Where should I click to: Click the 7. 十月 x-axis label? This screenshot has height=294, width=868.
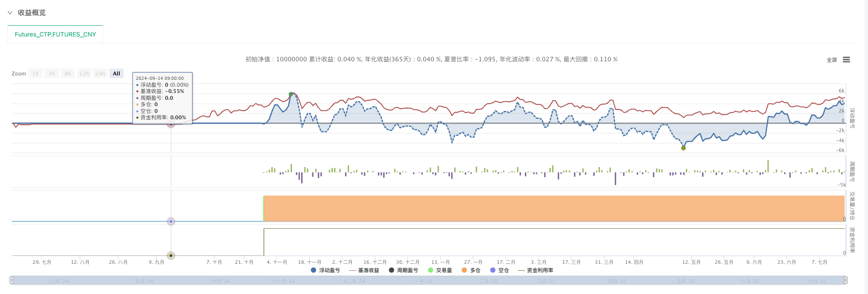click(214, 262)
